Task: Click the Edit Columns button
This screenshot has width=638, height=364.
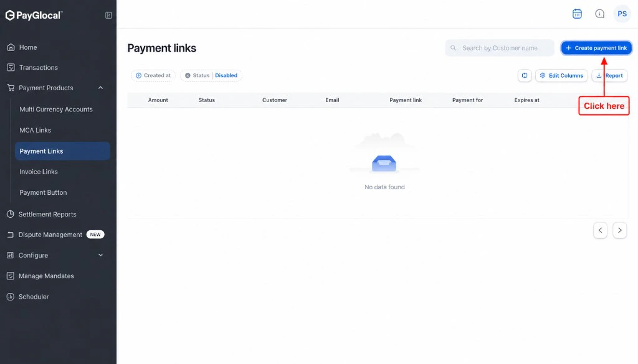Action: [561, 75]
